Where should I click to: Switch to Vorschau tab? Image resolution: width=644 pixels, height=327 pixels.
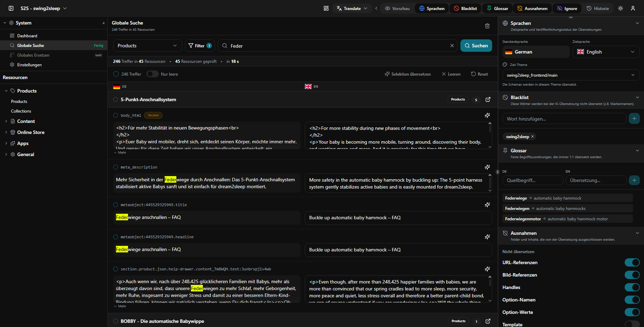pyautogui.click(x=397, y=8)
